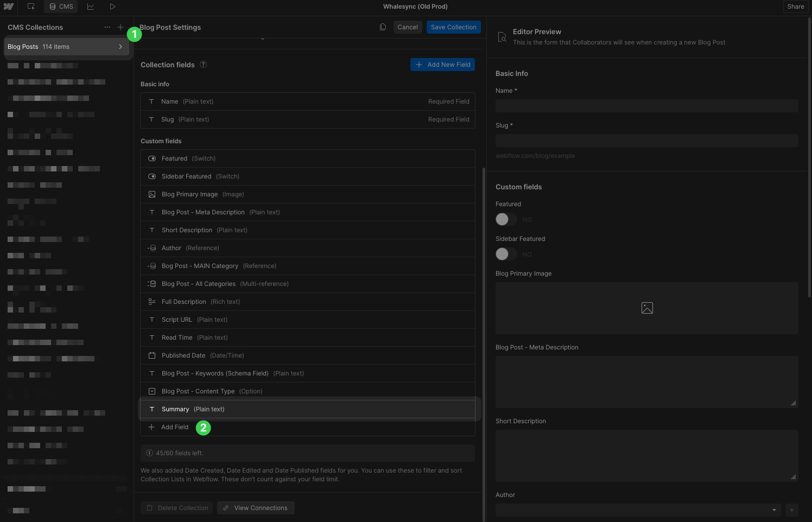Click the Published Date calendar icon

pos(152,355)
